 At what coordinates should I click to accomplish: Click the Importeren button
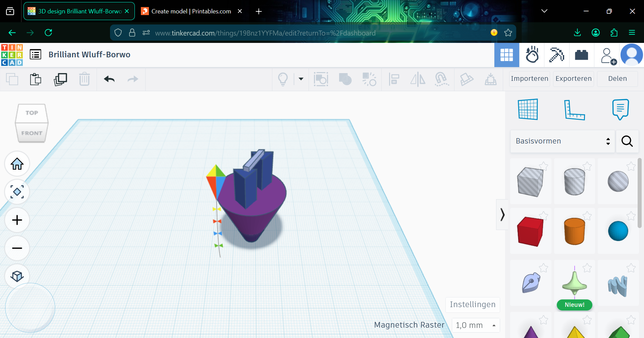tap(530, 79)
